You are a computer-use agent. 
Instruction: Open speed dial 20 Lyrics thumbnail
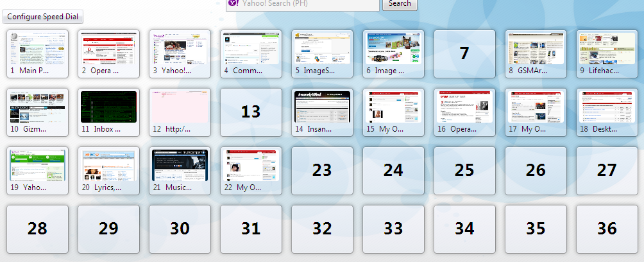point(108,166)
